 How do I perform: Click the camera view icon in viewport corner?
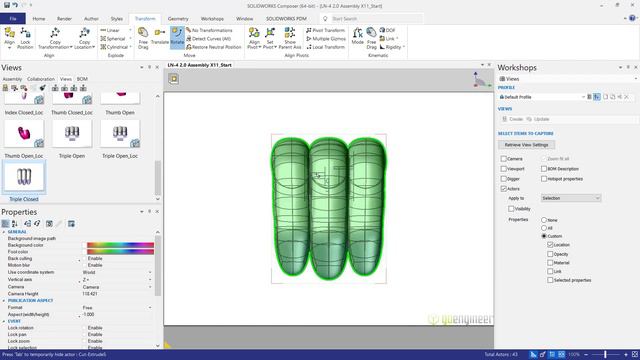click(x=173, y=79)
